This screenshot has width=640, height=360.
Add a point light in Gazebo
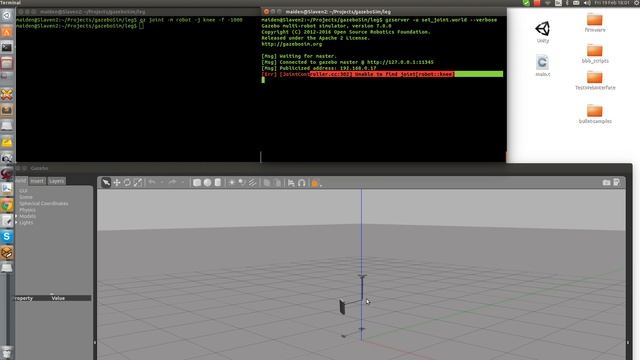tap(232, 182)
